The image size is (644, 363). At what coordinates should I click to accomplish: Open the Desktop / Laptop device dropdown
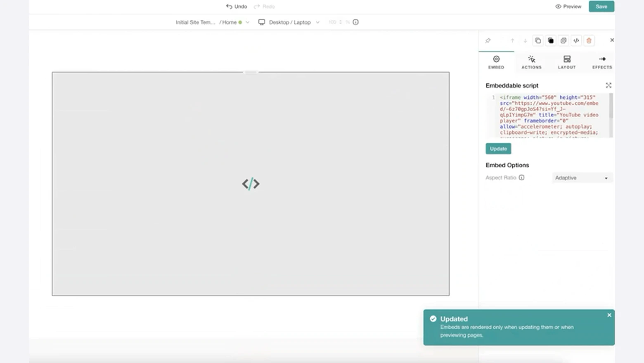click(x=289, y=22)
